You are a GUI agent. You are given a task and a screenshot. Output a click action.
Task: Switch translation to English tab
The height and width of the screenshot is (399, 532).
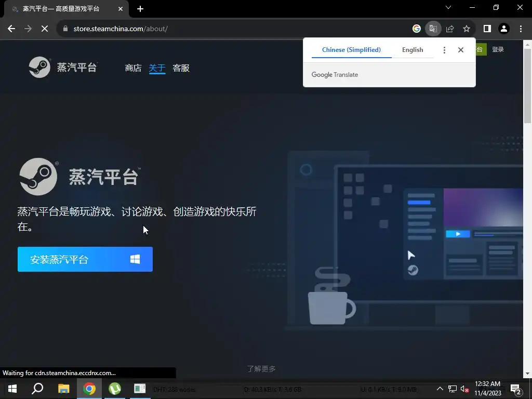point(413,50)
